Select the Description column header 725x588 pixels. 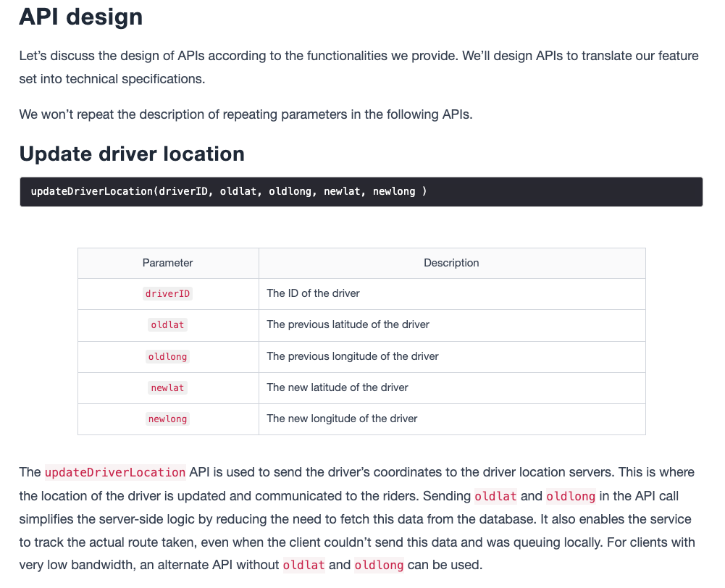tap(452, 263)
